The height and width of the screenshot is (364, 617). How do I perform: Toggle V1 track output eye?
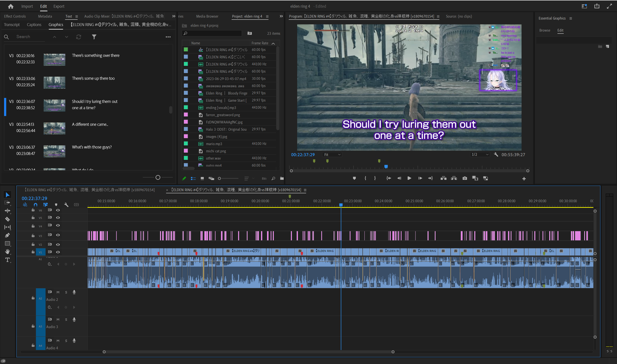pos(58,252)
